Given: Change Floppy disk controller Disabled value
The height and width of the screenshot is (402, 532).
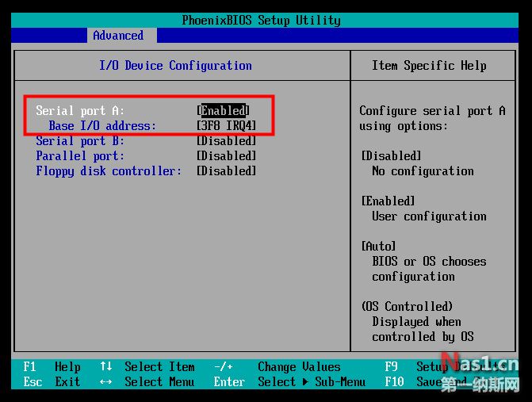Looking at the screenshot, I should tap(226, 170).
